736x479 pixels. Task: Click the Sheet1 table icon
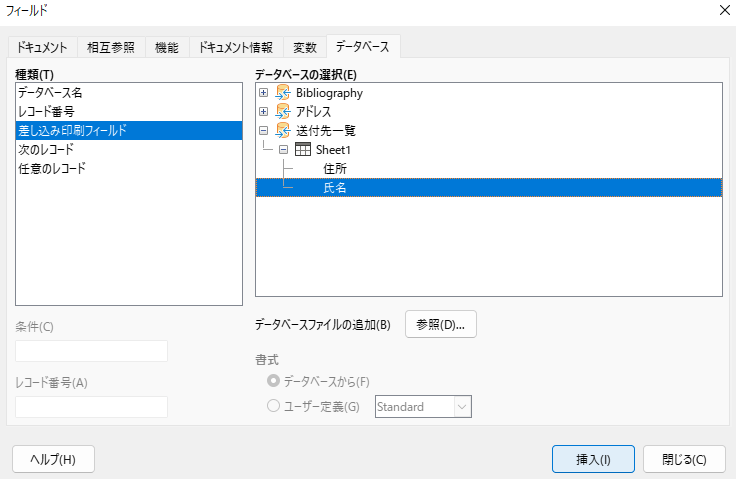pyautogui.click(x=302, y=149)
